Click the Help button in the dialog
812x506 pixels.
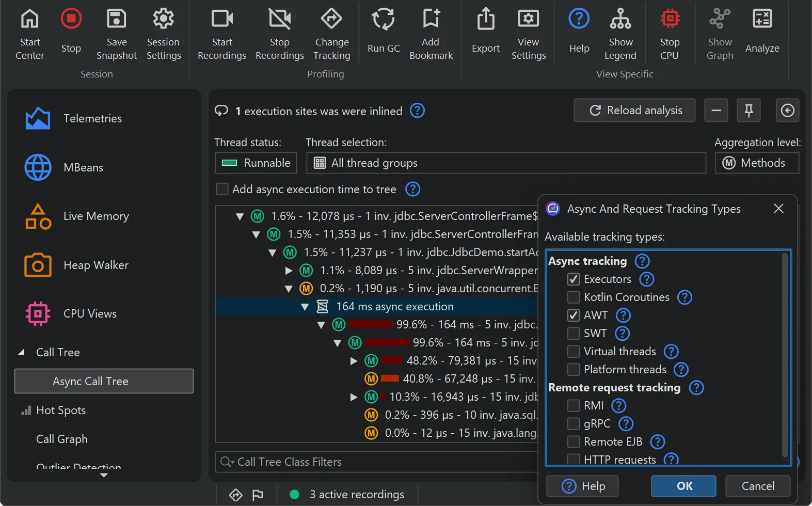(x=582, y=486)
